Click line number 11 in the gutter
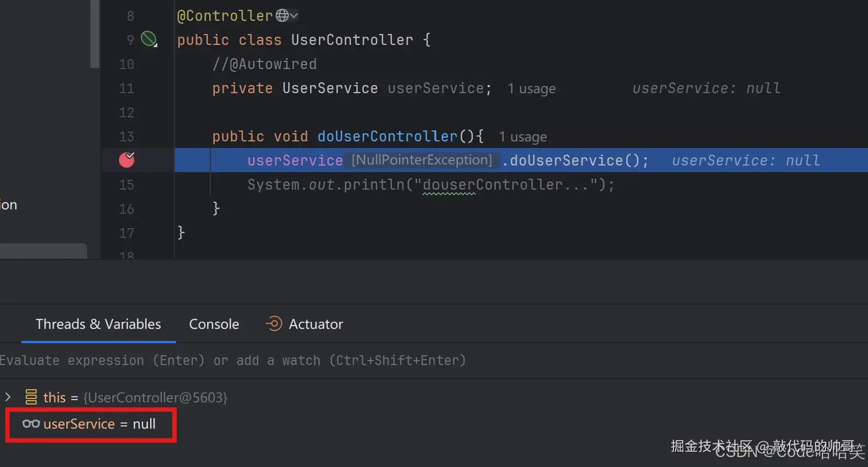Viewport: 868px width, 467px height. pyautogui.click(x=127, y=88)
